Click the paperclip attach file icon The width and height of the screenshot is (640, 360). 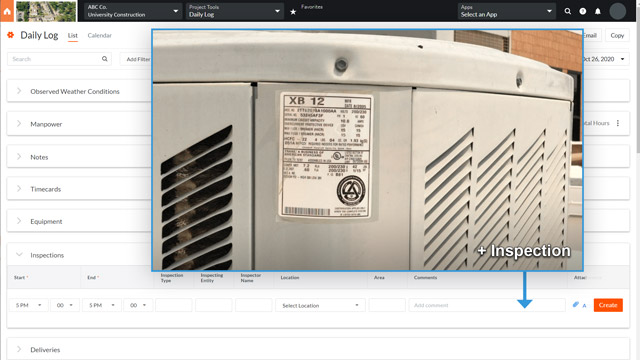pyautogui.click(x=576, y=304)
